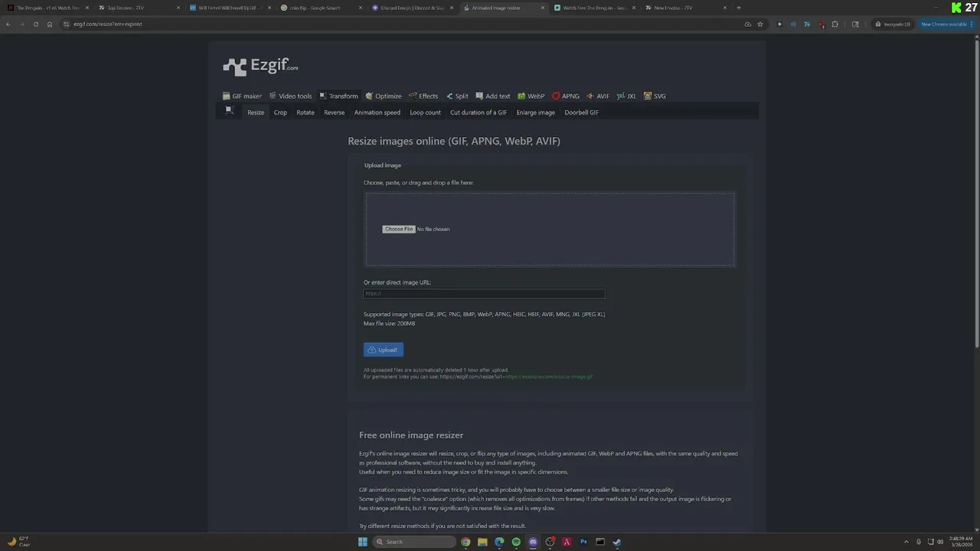Click the Choose File button

399,230
